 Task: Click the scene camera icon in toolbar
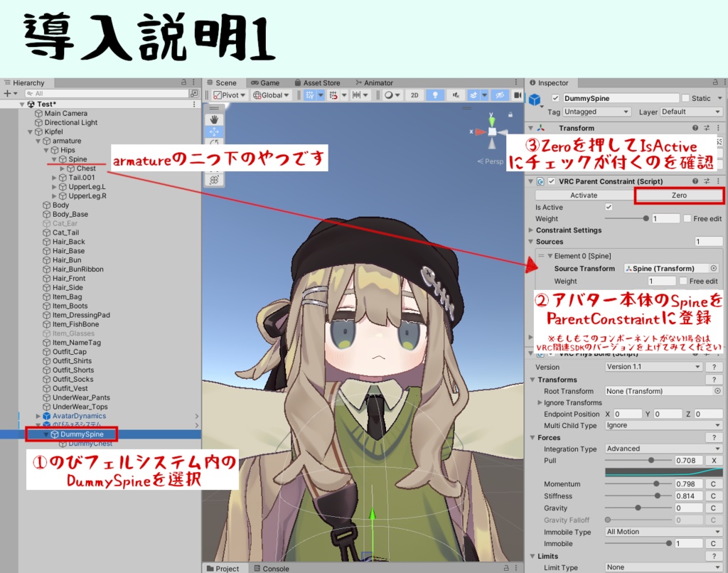click(517, 95)
